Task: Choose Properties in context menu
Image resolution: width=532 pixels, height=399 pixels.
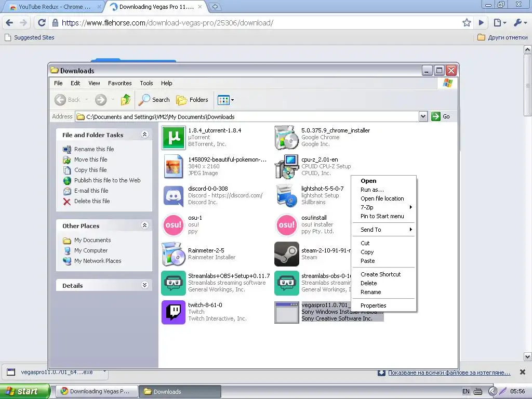Action: [384, 305]
